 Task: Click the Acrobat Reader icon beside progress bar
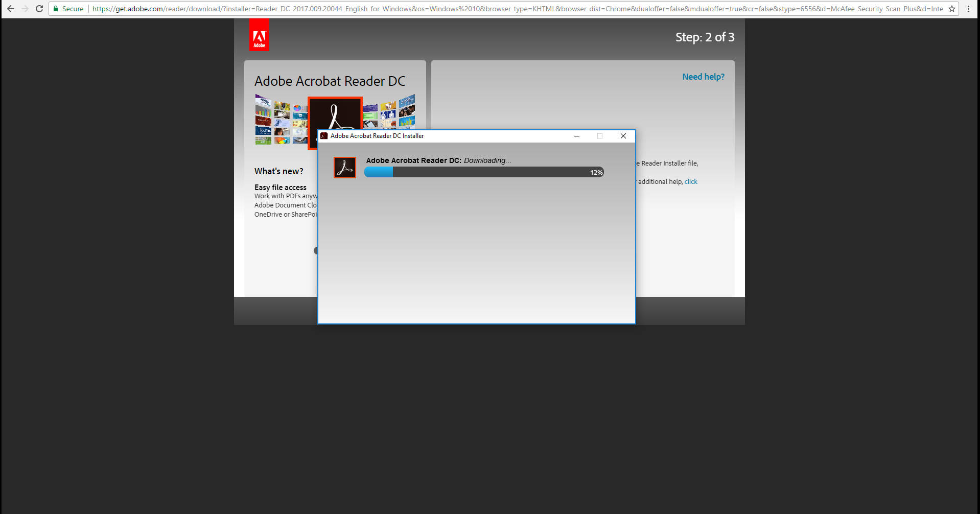(345, 168)
